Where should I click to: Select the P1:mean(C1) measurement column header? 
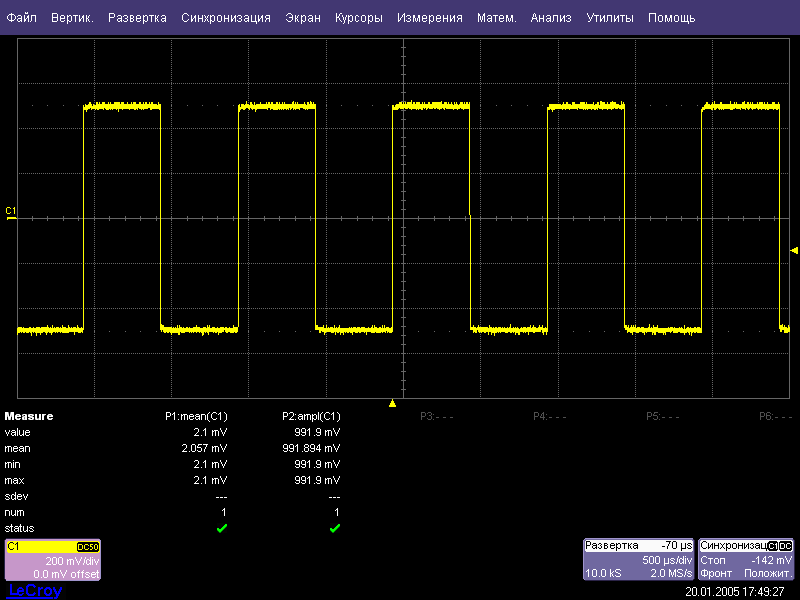[196, 416]
